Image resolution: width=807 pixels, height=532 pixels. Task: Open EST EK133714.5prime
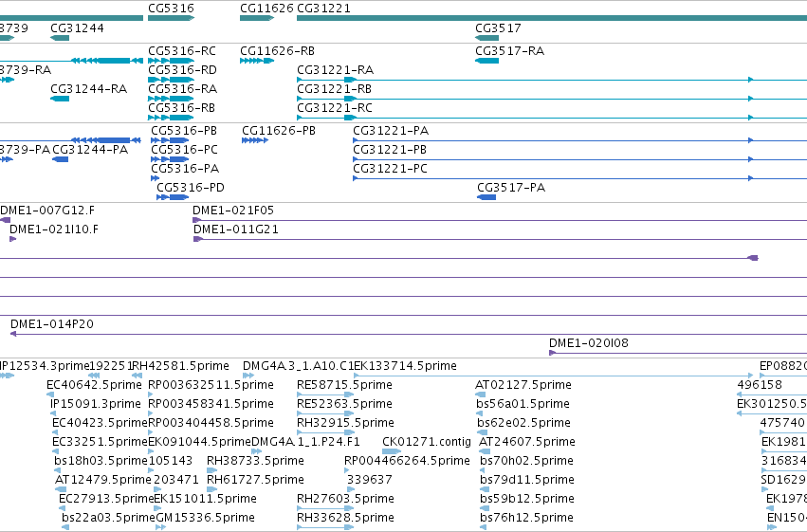pyautogui.click(x=405, y=365)
